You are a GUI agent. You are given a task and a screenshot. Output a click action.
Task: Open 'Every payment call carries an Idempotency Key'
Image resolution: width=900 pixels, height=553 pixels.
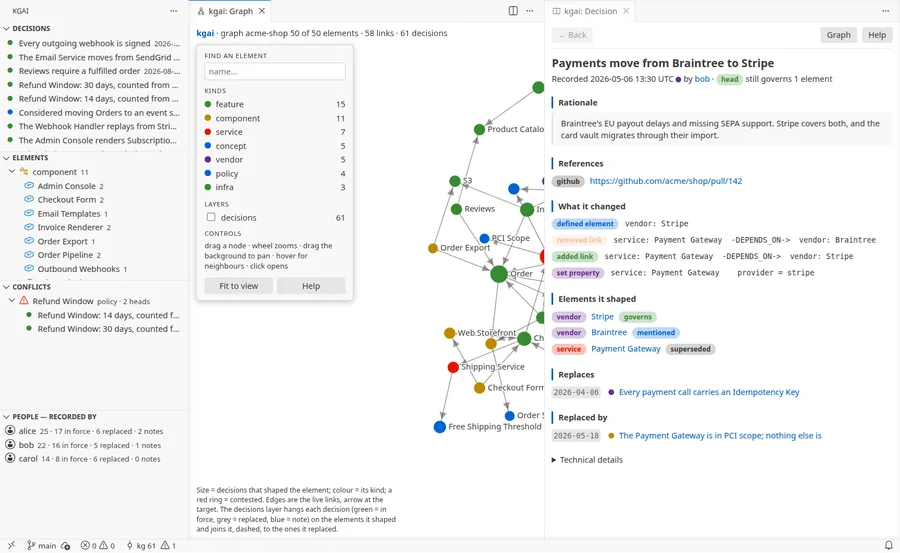[x=709, y=392]
